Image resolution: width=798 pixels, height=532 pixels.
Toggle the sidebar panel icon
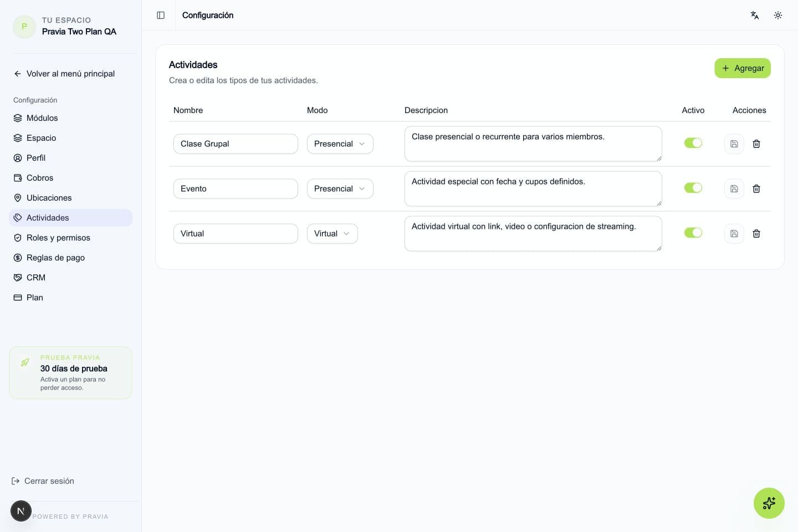pos(161,16)
